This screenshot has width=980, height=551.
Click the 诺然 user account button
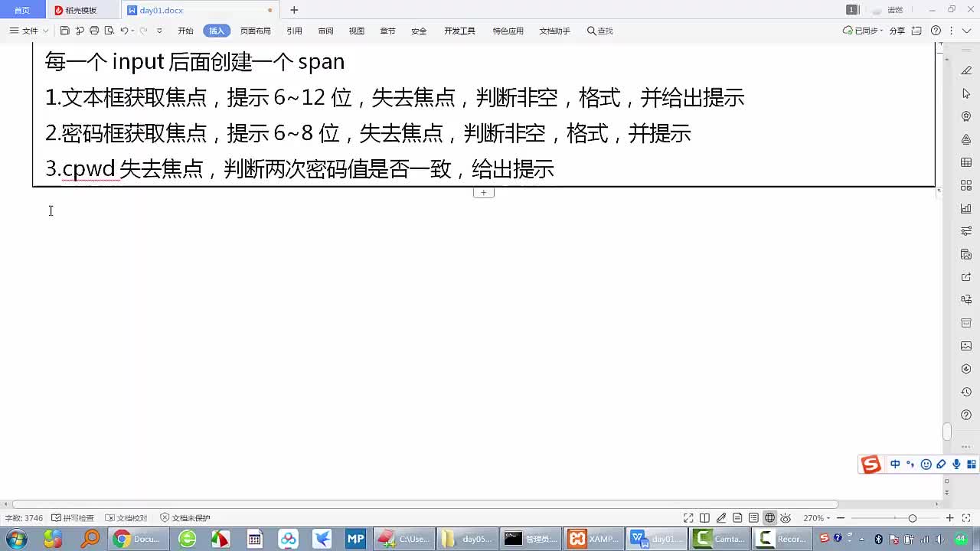coord(888,10)
